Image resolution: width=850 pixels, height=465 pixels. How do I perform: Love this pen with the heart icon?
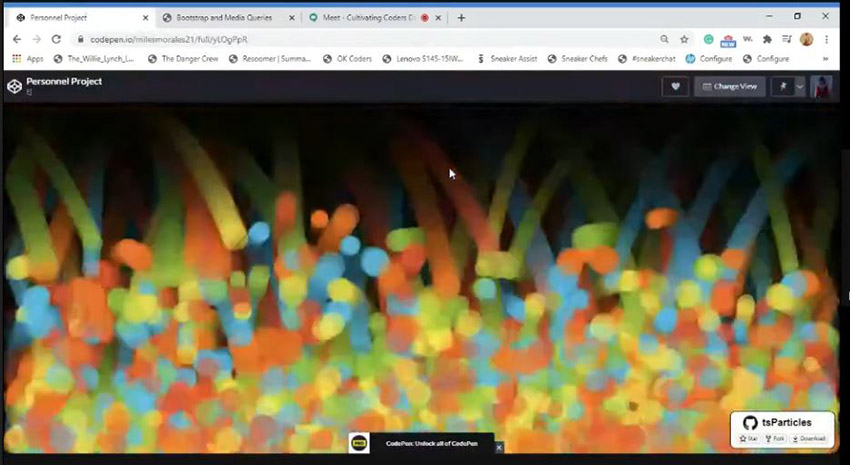pos(676,87)
